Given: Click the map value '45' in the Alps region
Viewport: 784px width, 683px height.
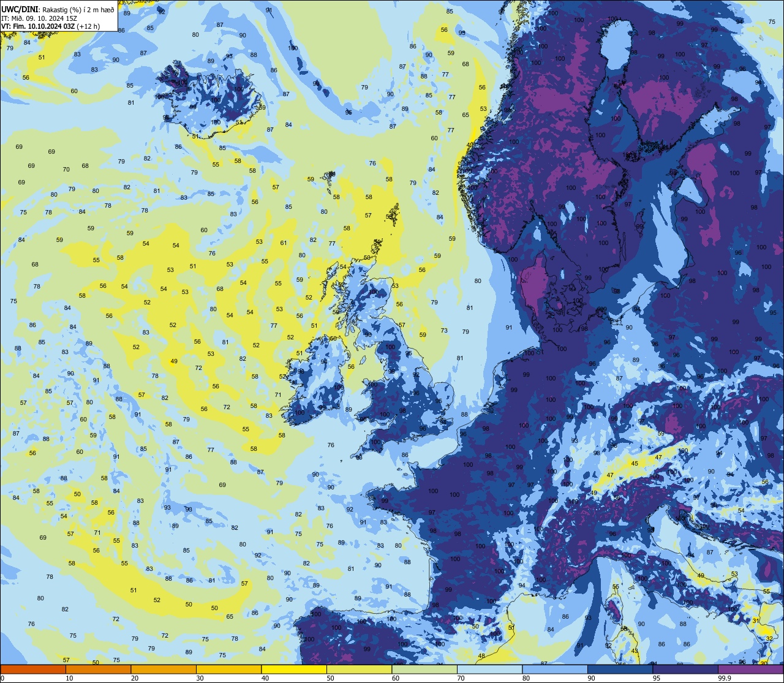Looking at the screenshot, I should pos(635,463).
